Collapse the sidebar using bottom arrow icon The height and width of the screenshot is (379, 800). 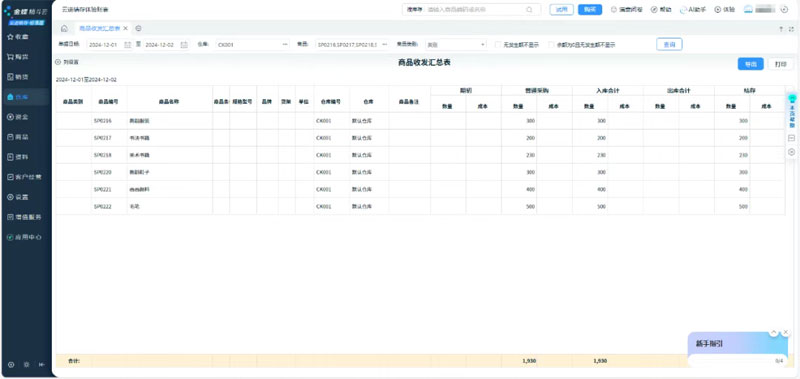42,365
